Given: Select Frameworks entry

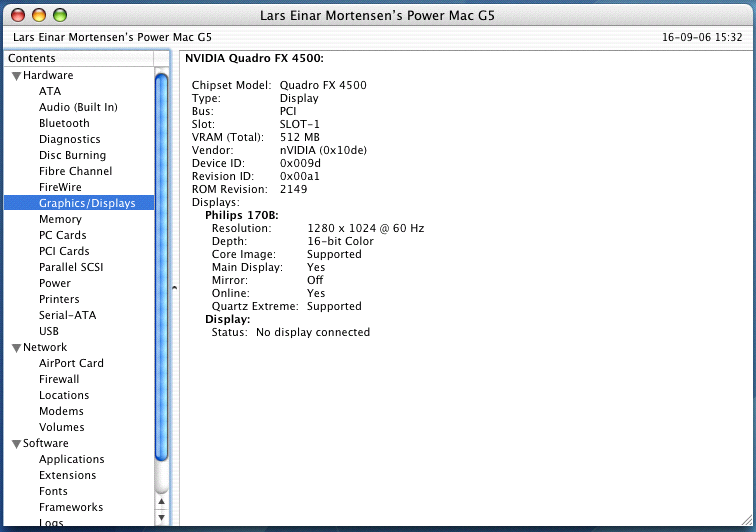Looking at the screenshot, I should pos(71,507).
